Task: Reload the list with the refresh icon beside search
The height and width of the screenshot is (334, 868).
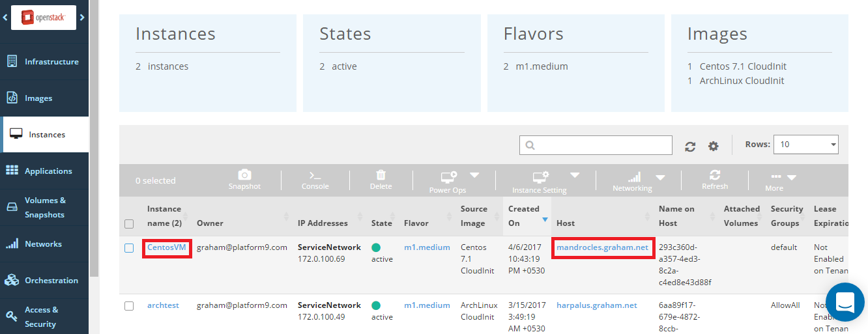Action: 690,146
